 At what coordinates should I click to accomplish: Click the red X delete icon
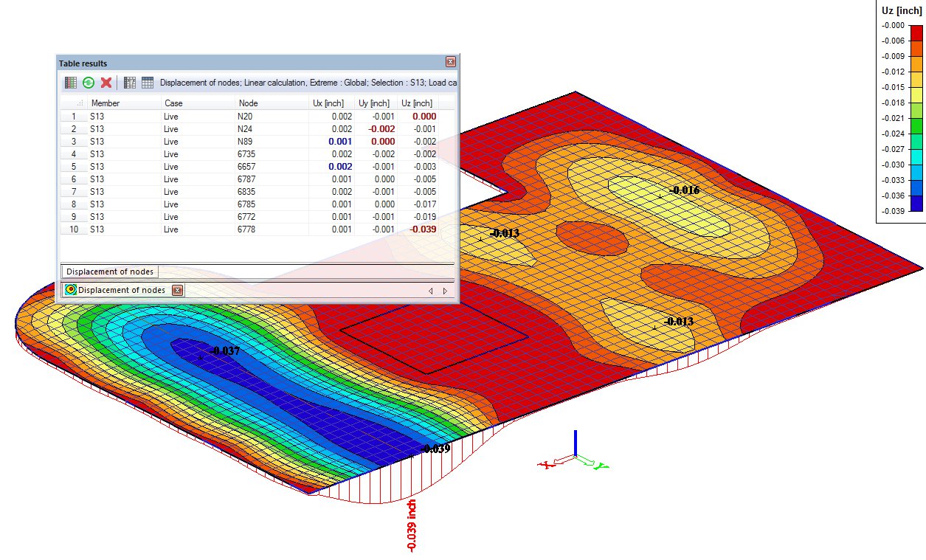(x=106, y=83)
